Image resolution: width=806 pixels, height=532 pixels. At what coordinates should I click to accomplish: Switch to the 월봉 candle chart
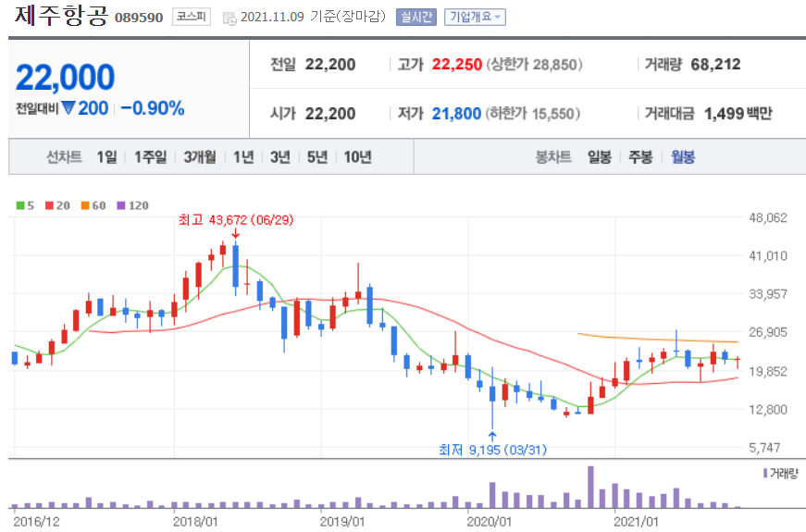point(683,156)
